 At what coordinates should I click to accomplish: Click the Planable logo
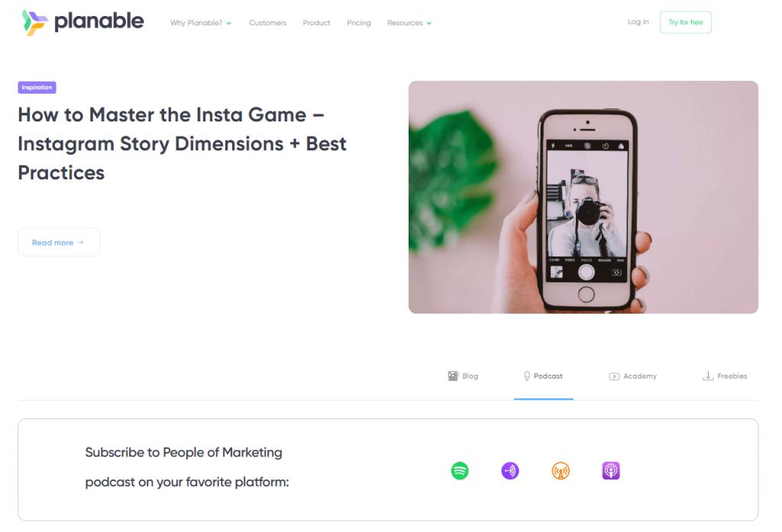click(x=82, y=22)
